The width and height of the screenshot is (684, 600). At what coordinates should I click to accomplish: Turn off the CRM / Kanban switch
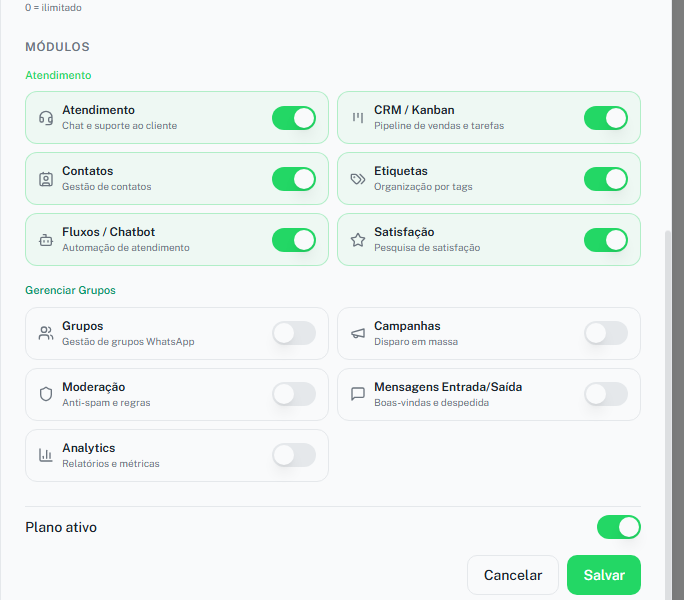click(606, 118)
